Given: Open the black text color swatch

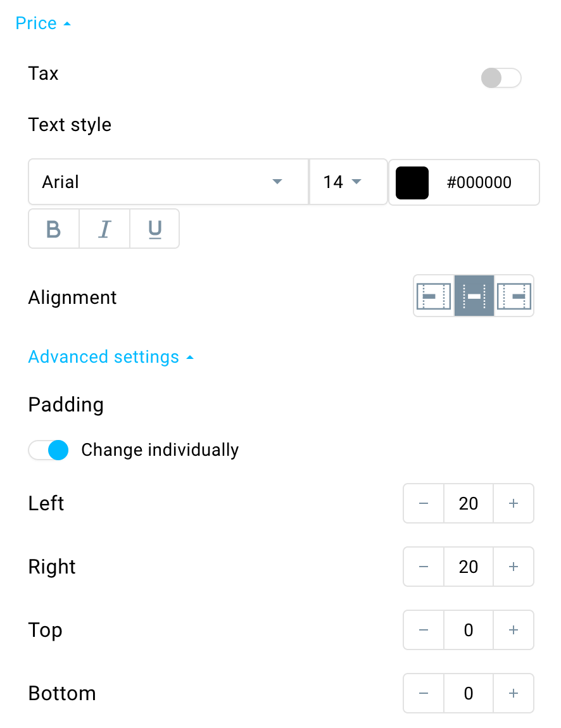Looking at the screenshot, I should pyautogui.click(x=412, y=182).
